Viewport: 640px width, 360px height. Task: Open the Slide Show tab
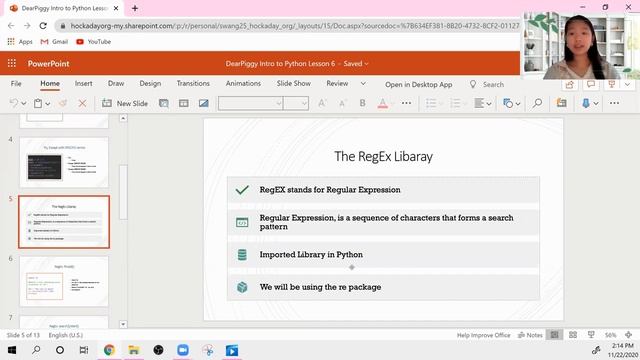click(293, 83)
